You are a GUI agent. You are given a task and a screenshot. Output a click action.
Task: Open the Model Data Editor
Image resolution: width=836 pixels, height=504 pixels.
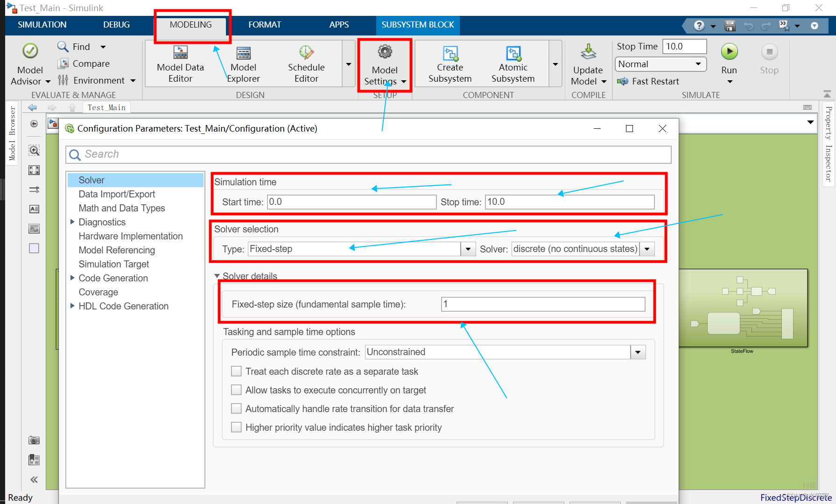point(180,64)
